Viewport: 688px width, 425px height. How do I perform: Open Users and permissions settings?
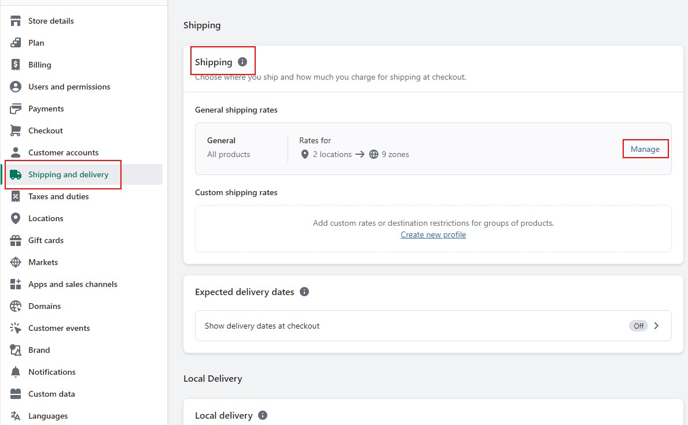click(69, 87)
